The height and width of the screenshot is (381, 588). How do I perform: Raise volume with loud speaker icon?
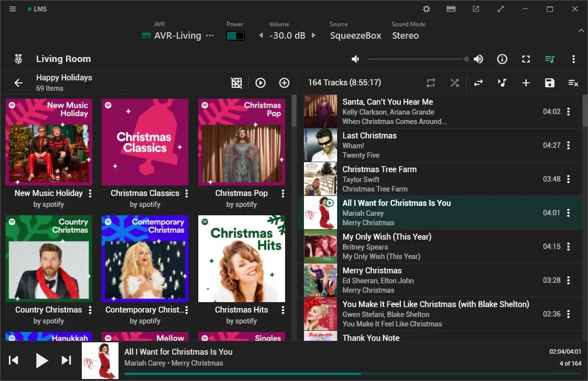click(478, 59)
